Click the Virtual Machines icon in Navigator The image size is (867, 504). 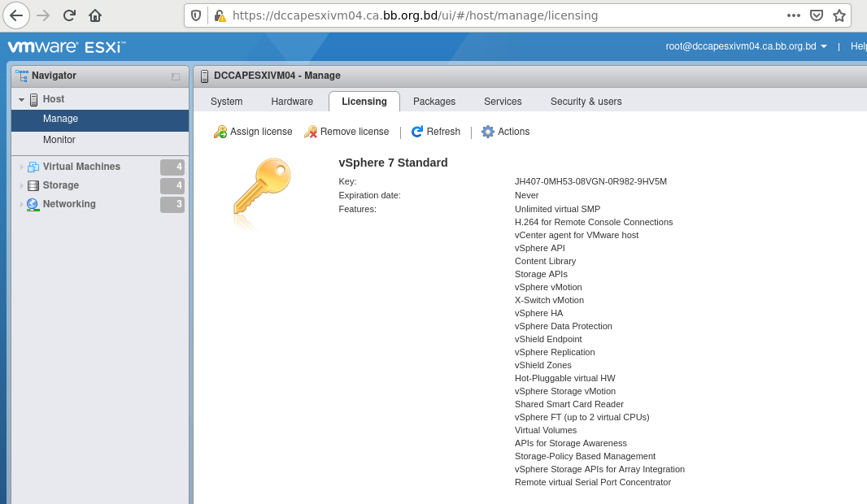coord(33,167)
